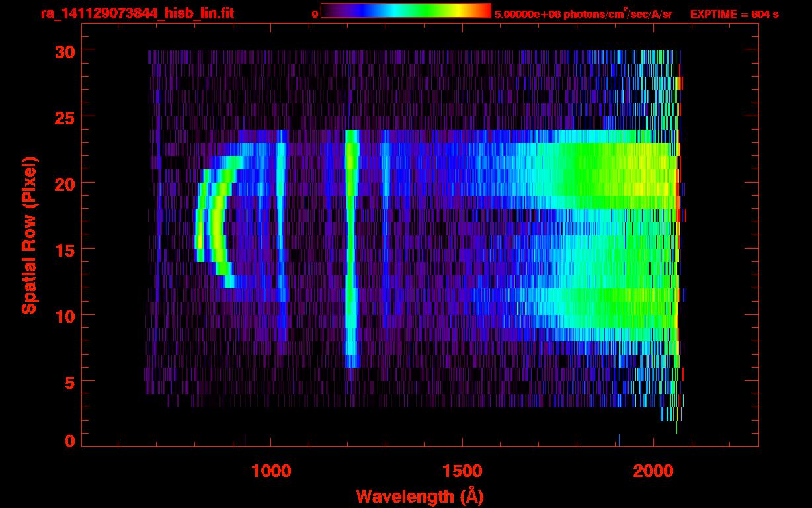This screenshot has width=812, height=508.
Task: Click the bright vertical emission line near 1216 Å
Action: click(x=351, y=248)
